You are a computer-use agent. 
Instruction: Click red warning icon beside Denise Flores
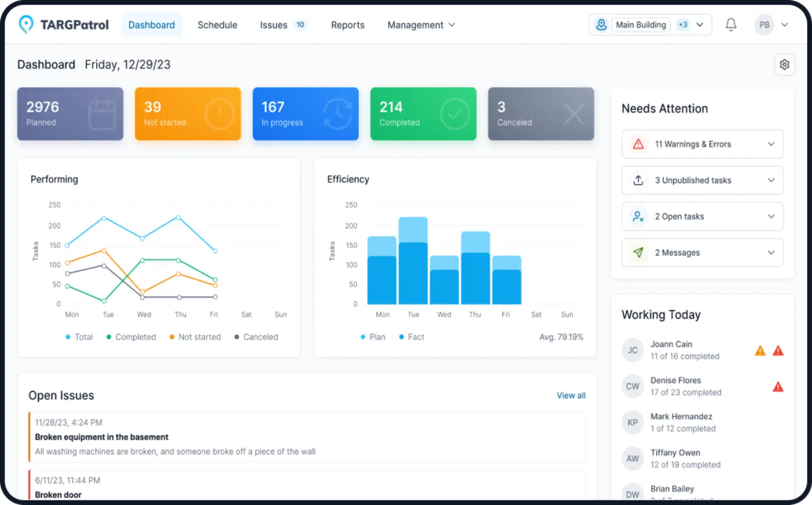pos(778,387)
